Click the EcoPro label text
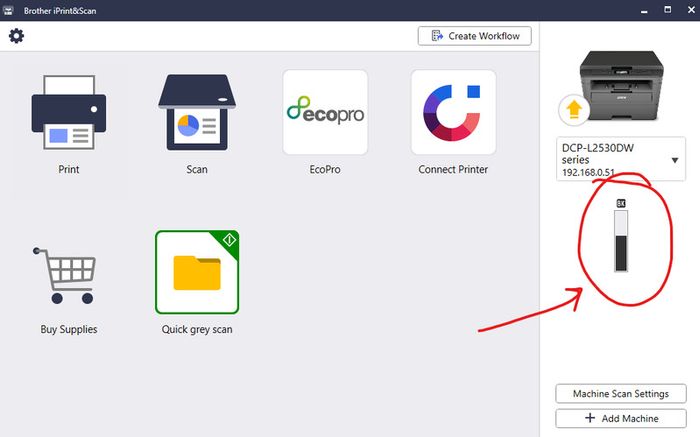The width and height of the screenshot is (700, 437). [325, 170]
